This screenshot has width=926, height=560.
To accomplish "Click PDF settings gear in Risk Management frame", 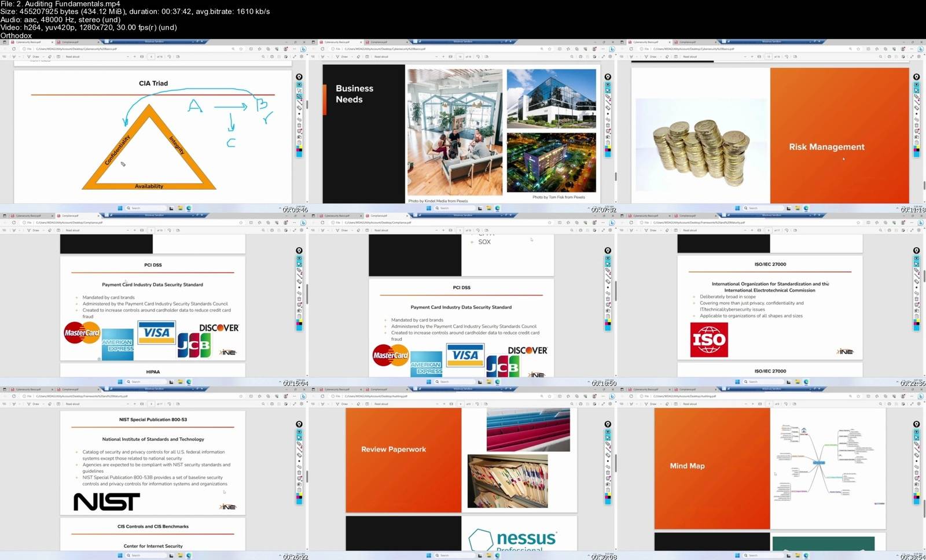I will tap(919, 57).
